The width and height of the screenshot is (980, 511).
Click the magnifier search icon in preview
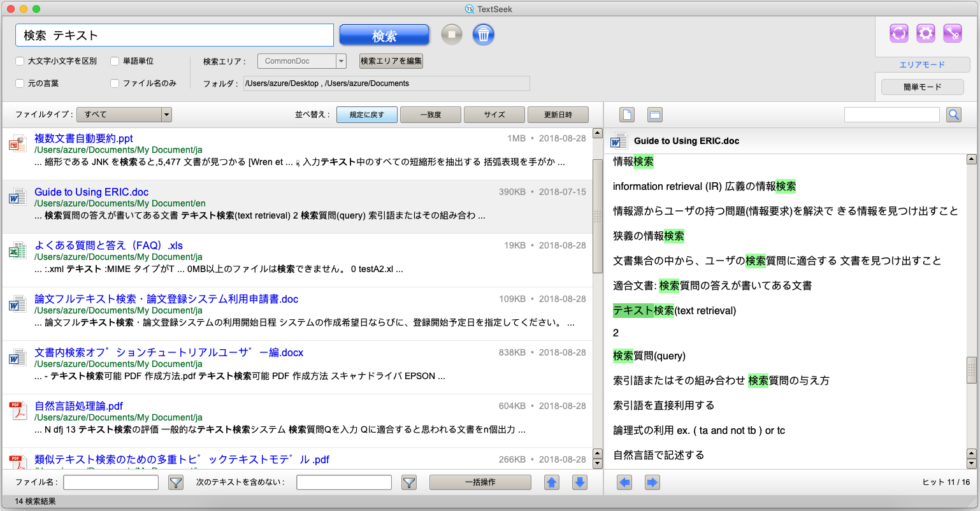953,115
